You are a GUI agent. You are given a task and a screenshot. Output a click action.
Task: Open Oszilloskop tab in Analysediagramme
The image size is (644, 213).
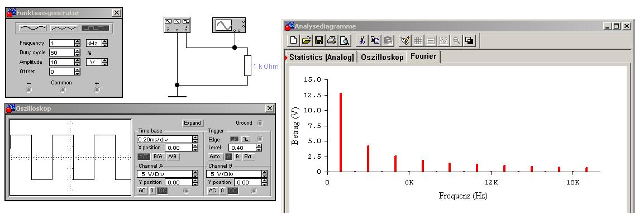point(382,57)
